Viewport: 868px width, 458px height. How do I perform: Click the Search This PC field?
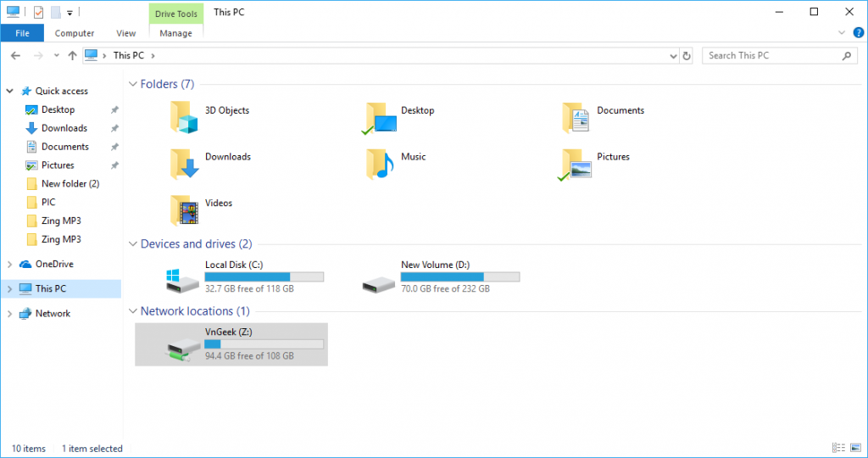[x=773, y=55]
